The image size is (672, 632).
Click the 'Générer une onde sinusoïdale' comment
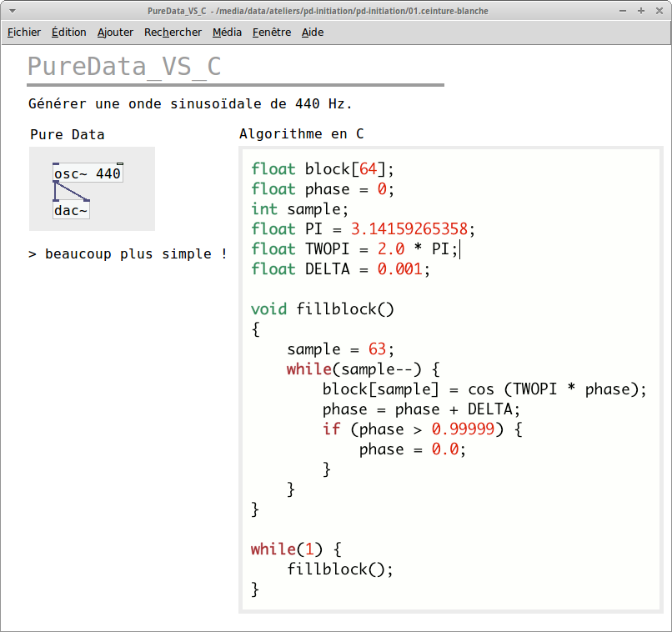coord(190,103)
